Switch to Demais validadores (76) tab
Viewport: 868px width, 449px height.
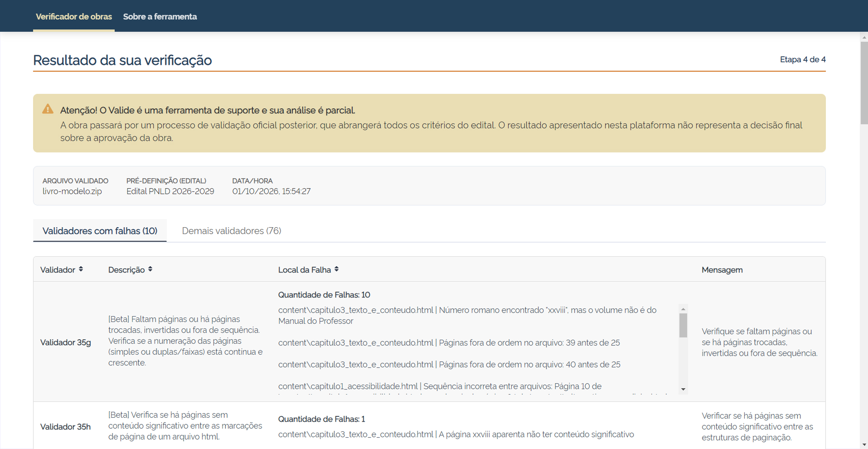tap(232, 231)
